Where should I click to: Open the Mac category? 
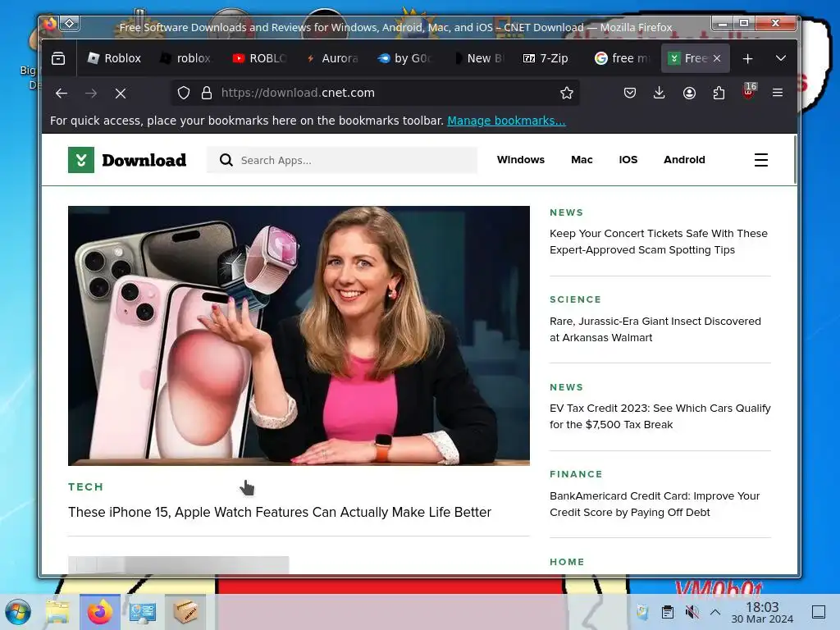(582, 160)
